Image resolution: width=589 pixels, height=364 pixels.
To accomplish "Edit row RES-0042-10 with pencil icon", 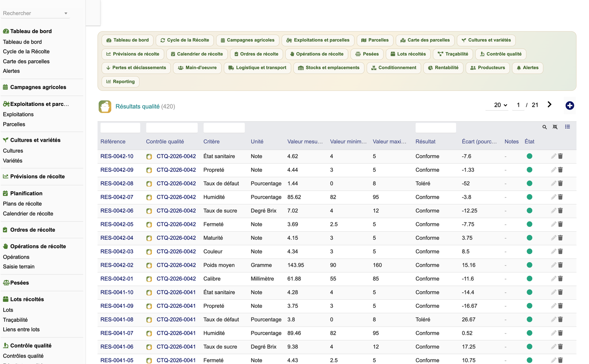I will pos(554,156).
